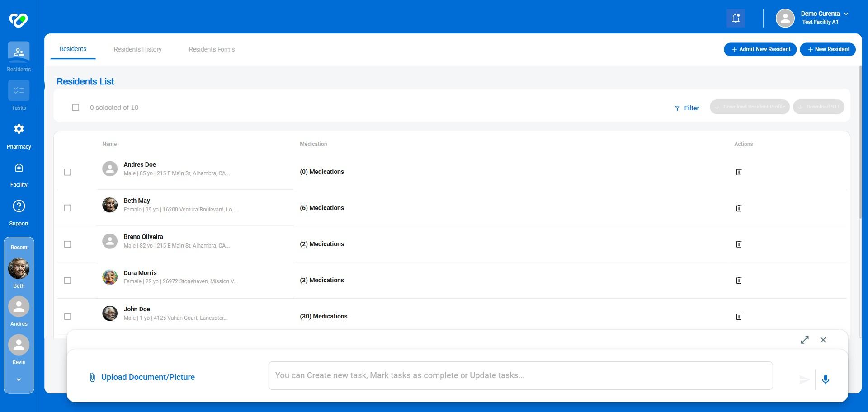
Task: Check the Beth May row checkbox
Action: click(67, 208)
